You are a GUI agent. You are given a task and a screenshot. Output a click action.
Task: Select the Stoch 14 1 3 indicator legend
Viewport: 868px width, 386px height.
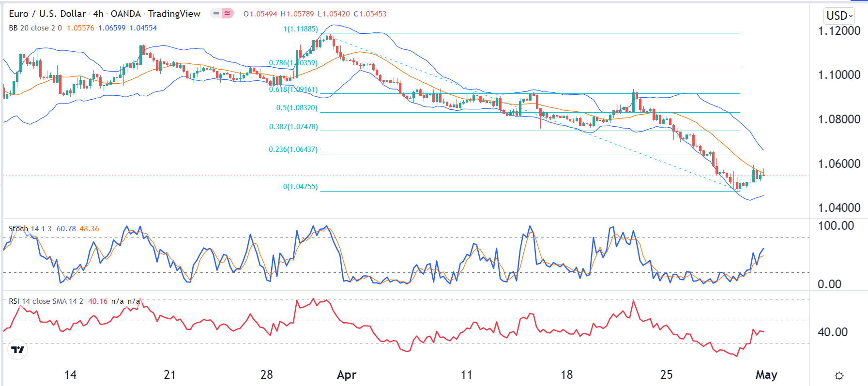pos(30,229)
